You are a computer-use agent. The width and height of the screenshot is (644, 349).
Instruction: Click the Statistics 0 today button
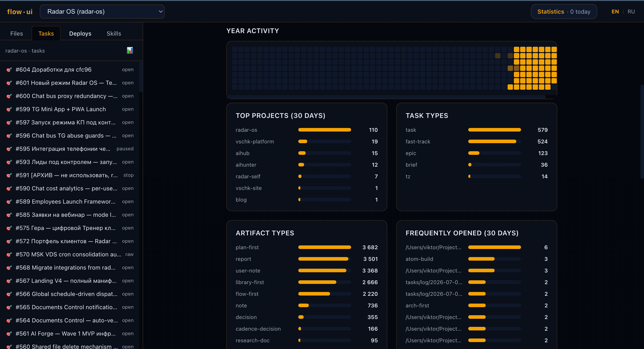tap(564, 11)
